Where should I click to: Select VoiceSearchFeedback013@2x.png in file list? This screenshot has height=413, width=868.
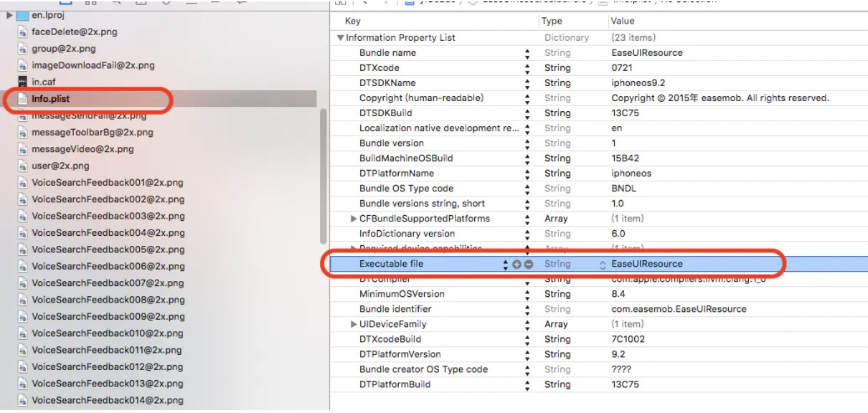pos(108,384)
